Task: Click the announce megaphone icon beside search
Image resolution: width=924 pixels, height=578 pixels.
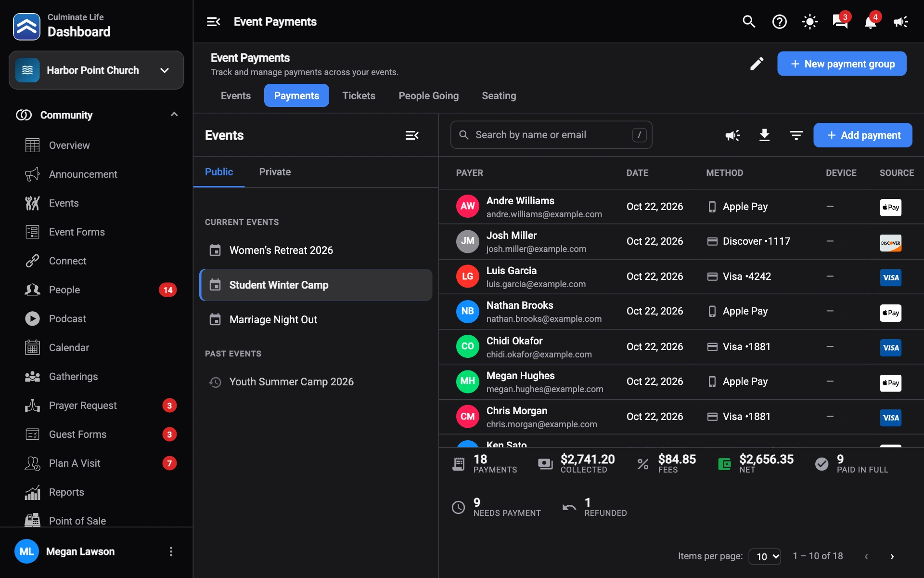Action: [x=732, y=135]
